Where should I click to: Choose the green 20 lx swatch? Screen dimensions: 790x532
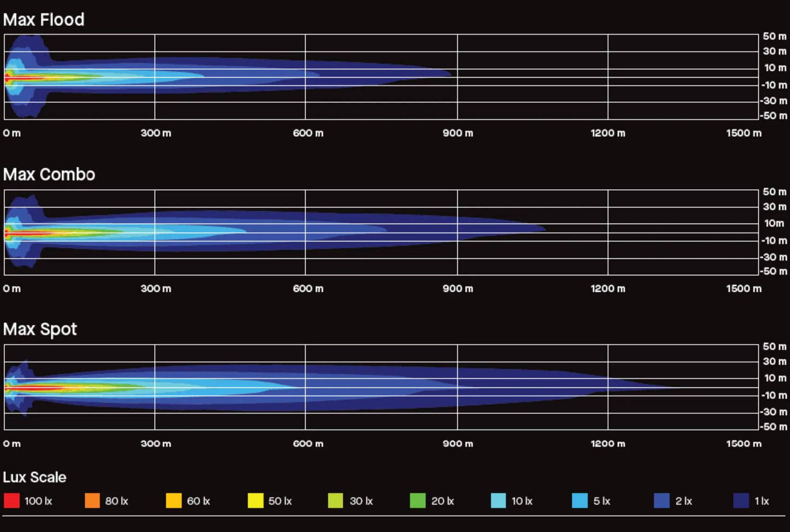click(417, 500)
